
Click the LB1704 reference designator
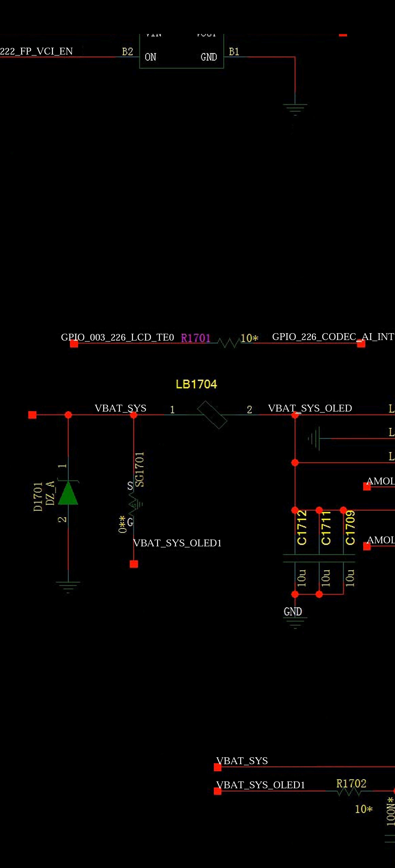pyautogui.click(x=196, y=384)
